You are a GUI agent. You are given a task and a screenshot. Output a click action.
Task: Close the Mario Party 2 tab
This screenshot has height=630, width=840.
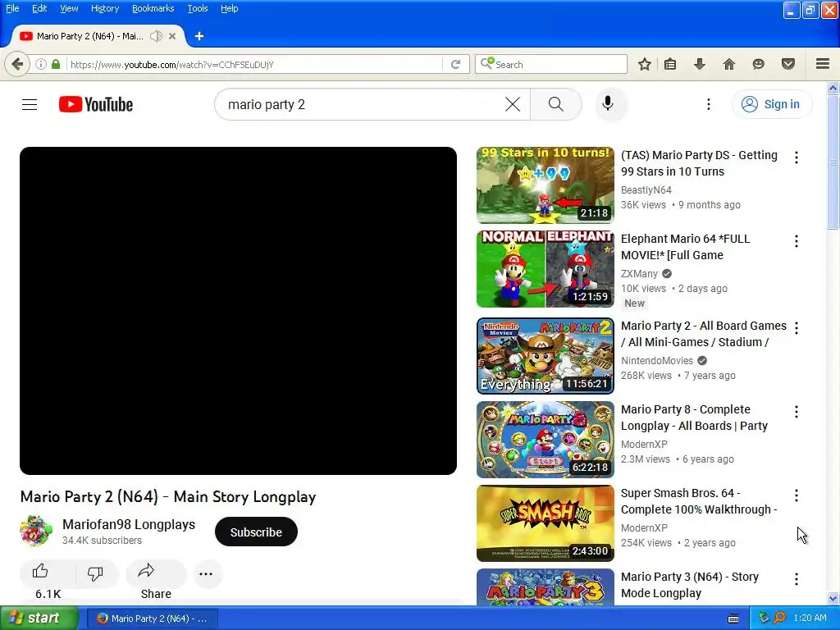[172, 36]
